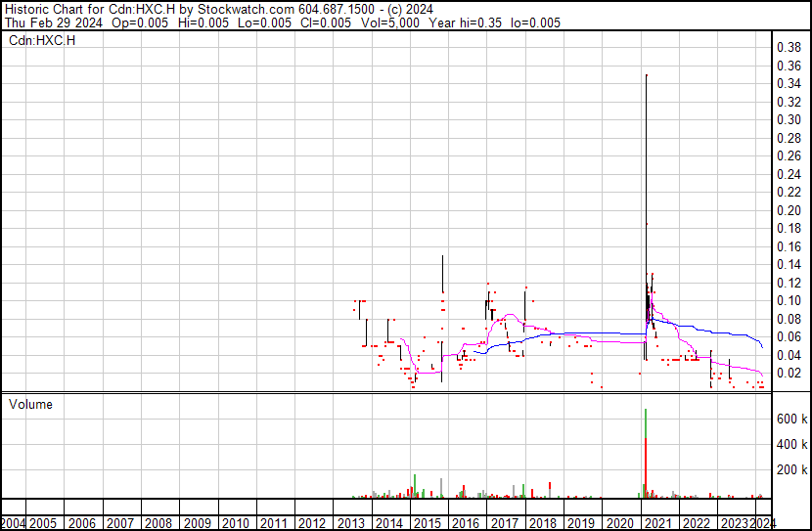Click the 2020 year label on time axis
This screenshot has width=812, height=531.
coord(620,523)
